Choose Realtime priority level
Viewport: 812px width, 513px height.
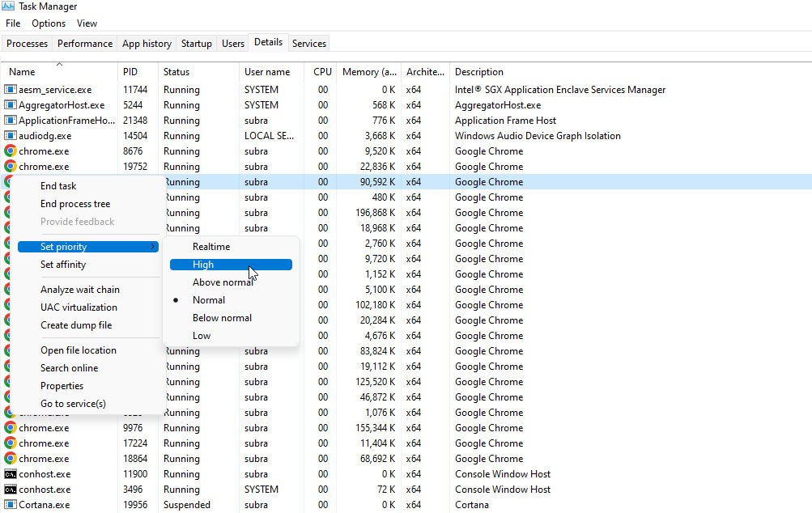[211, 247]
